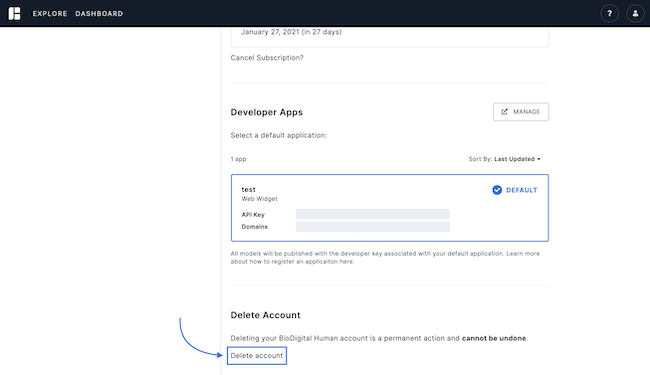
Task: Click the "Domains" label
Action: [x=255, y=227]
